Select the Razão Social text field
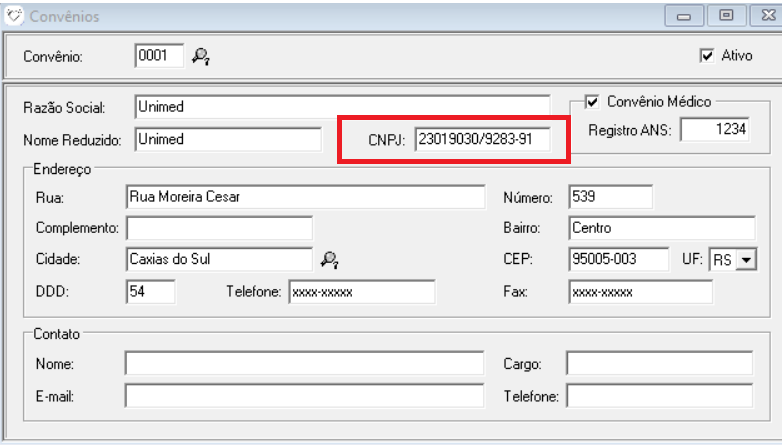 pyautogui.click(x=341, y=107)
